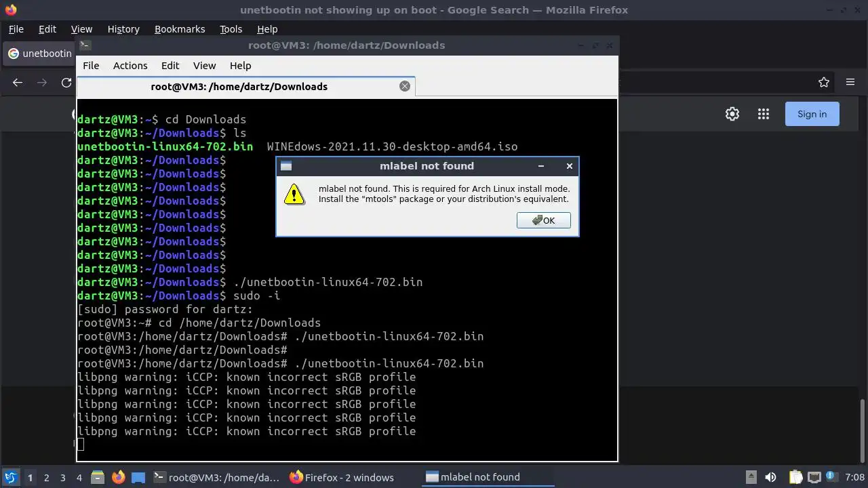Go forward in Firefox
This screenshot has height=488, width=868.
[x=42, y=82]
